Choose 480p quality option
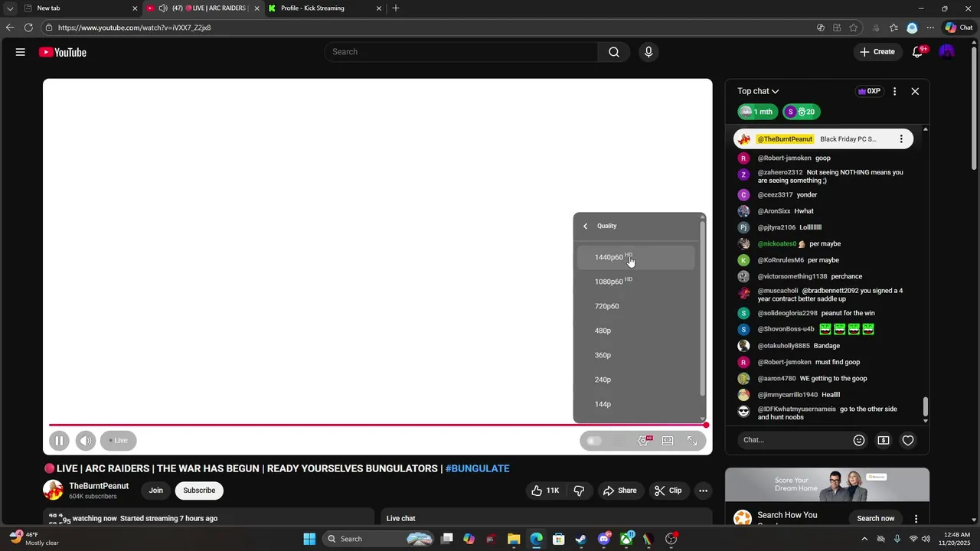The width and height of the screenshot is (980, 551). click(636, 331)
